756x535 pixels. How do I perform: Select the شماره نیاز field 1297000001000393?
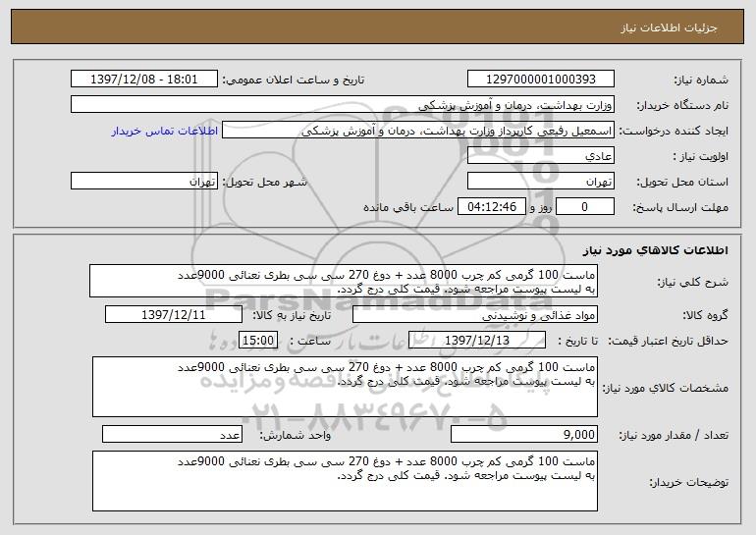(x=540, y=80)
